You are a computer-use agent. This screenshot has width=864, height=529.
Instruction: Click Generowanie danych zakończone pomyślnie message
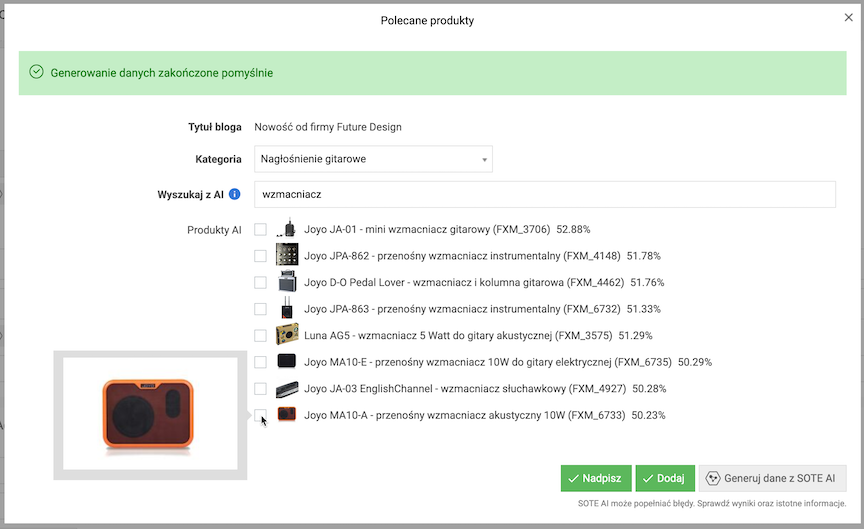(161, 73)
